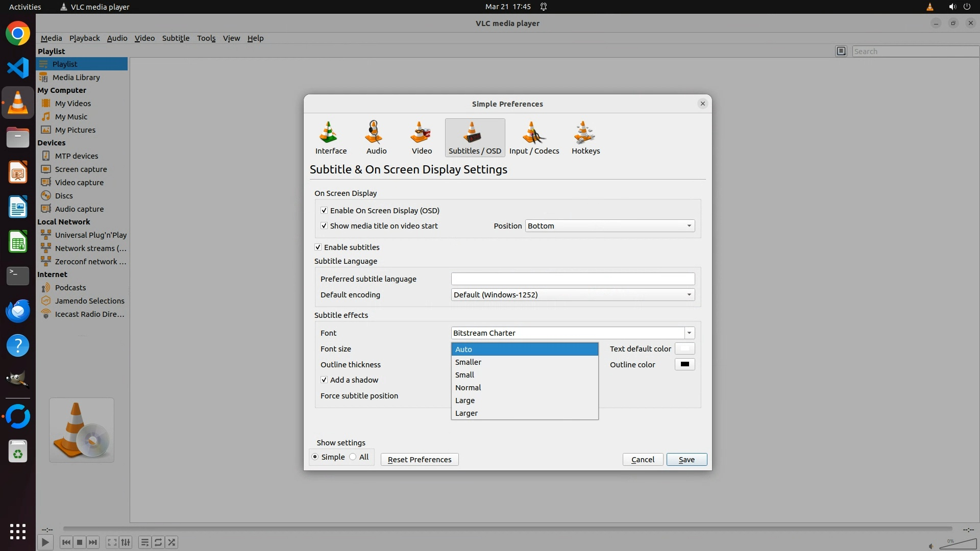Screen dimensions: 980x551
Task: Click the black Outline color swatch
Action: (x=684, y=364)
